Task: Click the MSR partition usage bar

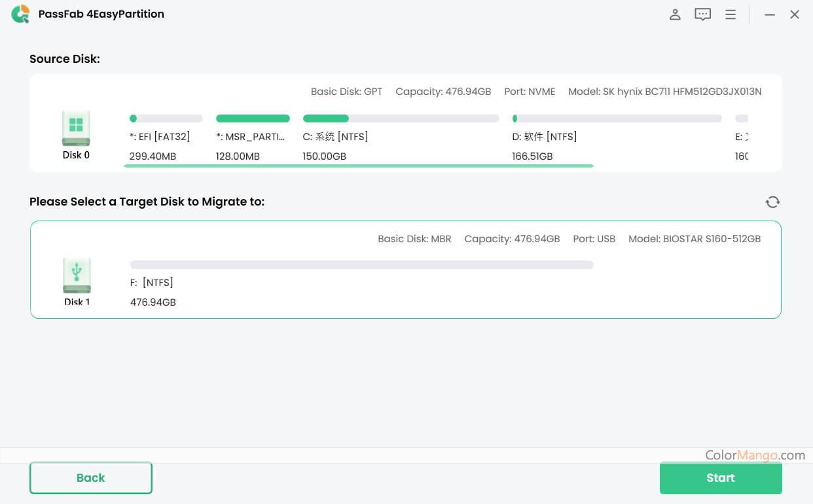Action: [253, 118]
